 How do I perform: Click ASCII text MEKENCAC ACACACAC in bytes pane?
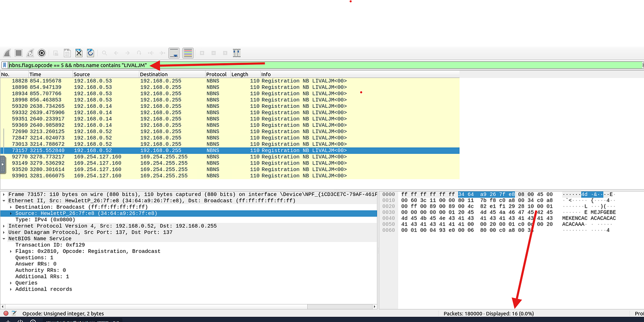tap(589, 218)
